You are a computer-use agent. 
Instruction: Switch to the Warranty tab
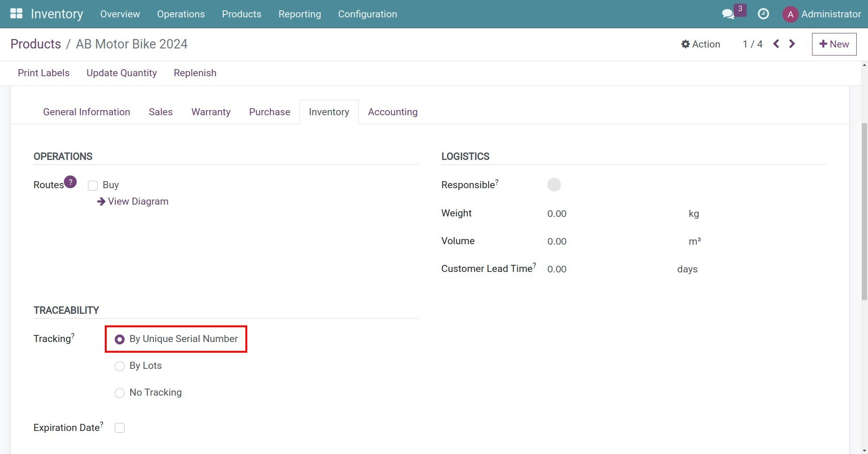click(211, 112)
